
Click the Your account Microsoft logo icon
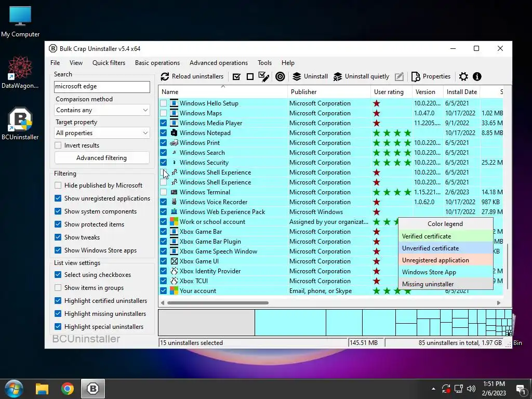click(x=174, y=290)
